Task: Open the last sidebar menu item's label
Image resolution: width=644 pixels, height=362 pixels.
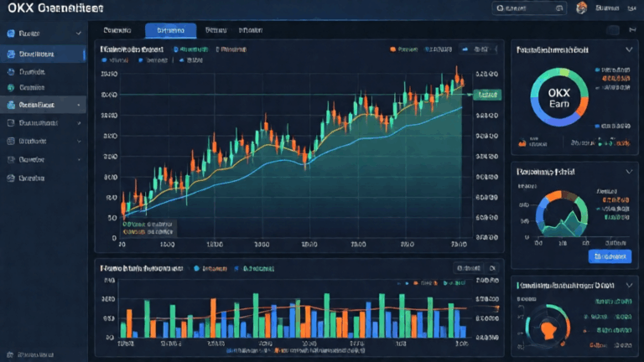Action: (32, 178)
